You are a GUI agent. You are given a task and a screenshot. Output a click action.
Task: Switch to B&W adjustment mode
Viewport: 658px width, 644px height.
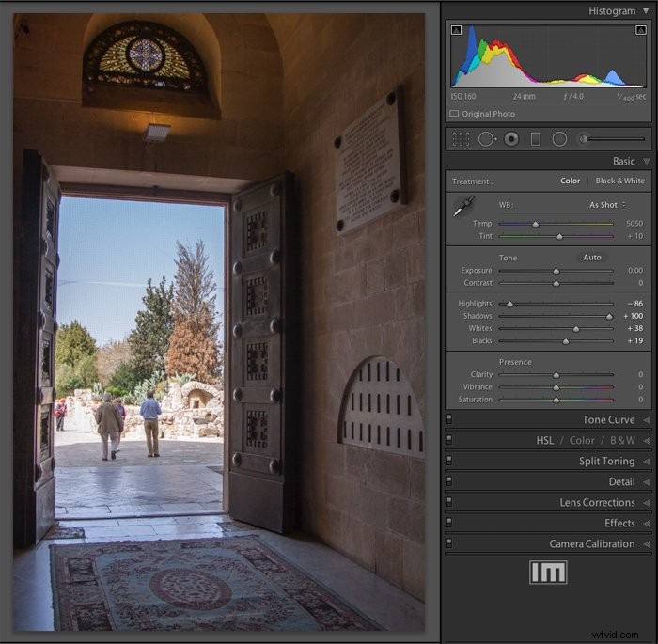coord(622,440)
